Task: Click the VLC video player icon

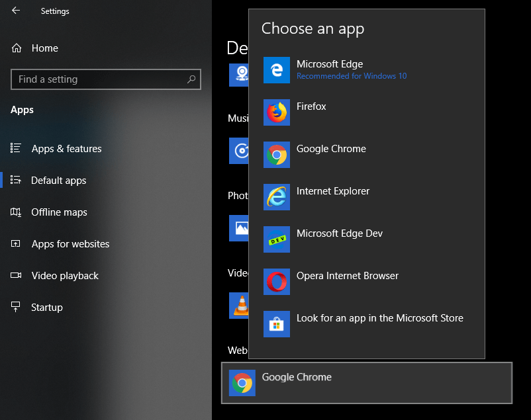Action: (x=239, y=306)
